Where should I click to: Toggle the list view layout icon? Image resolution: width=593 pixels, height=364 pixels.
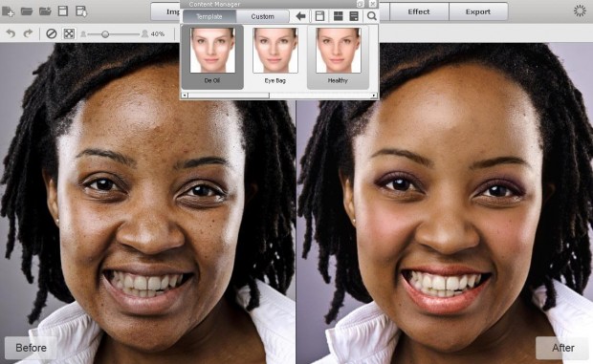click(354, 16)
